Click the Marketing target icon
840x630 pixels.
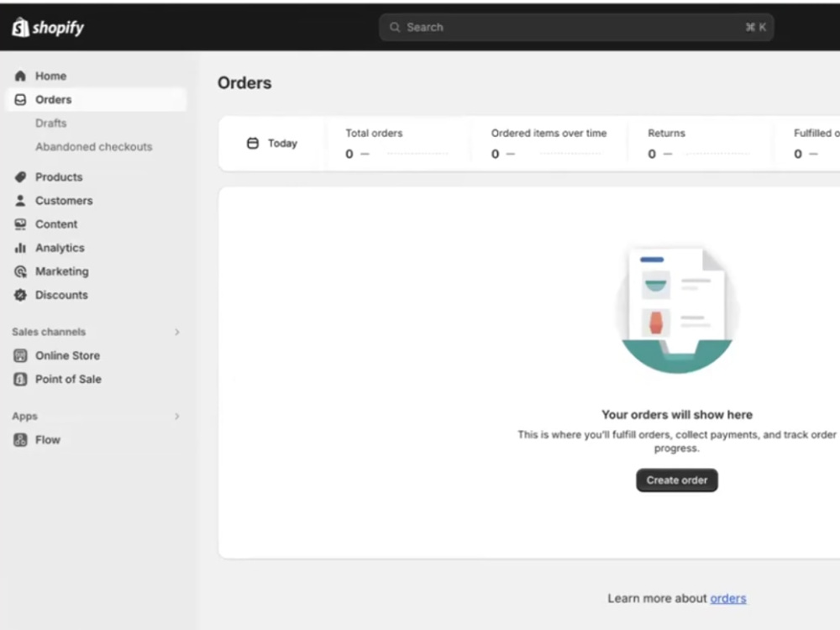point(20,271)
